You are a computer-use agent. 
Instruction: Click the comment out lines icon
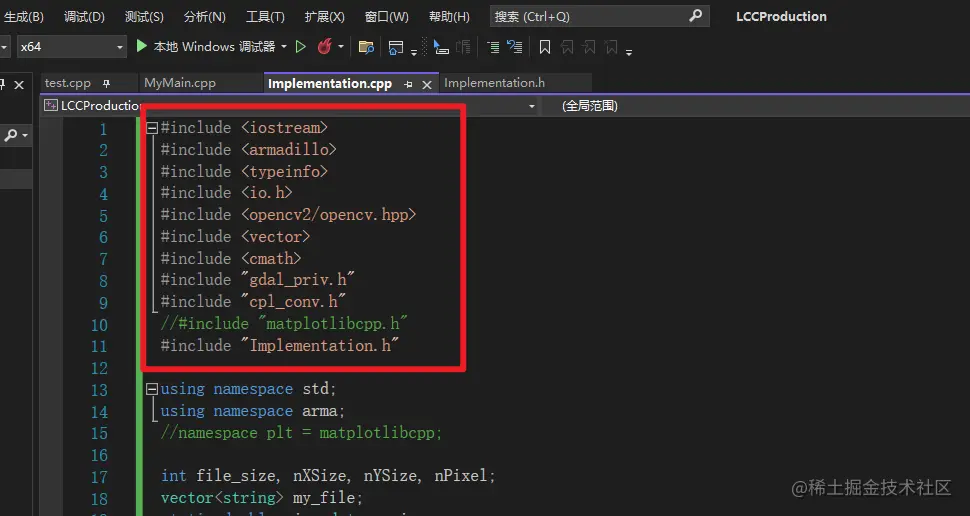493,47
